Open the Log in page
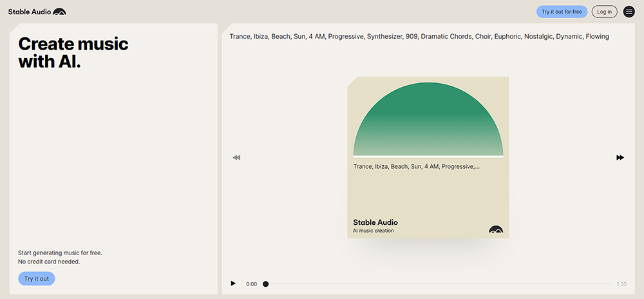 point(604,12)
